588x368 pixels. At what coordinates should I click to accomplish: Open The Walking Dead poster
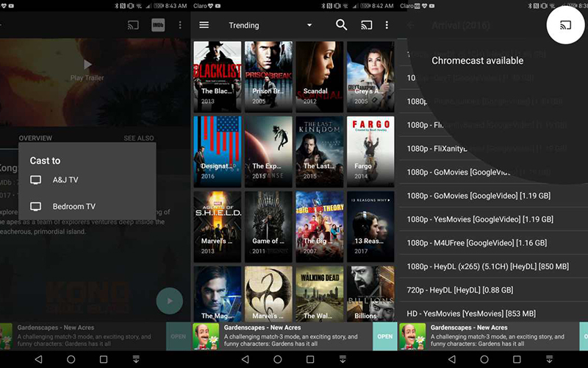[x=320, y=294]
